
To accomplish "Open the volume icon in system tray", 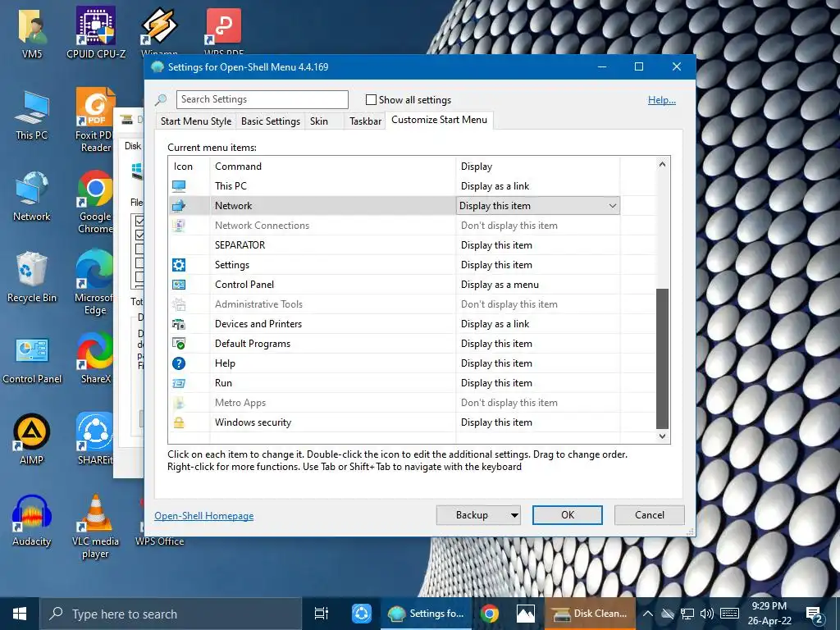I will coord(706,614).
